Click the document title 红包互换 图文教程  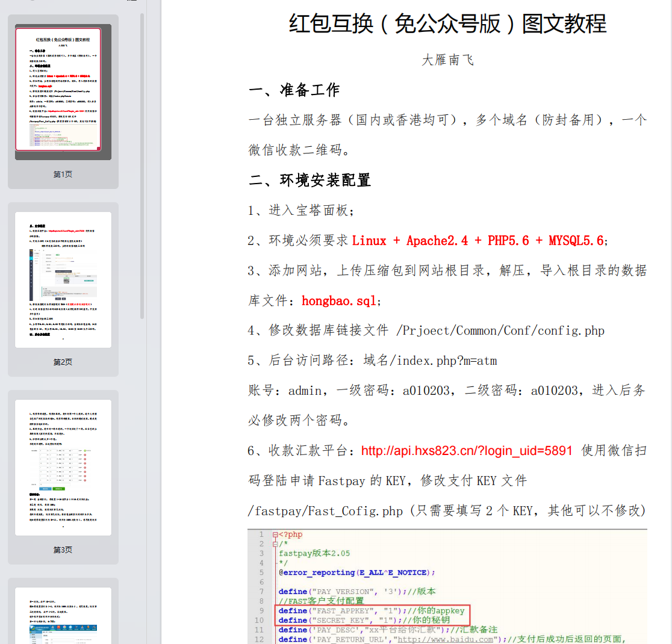[x=448, y=23]
